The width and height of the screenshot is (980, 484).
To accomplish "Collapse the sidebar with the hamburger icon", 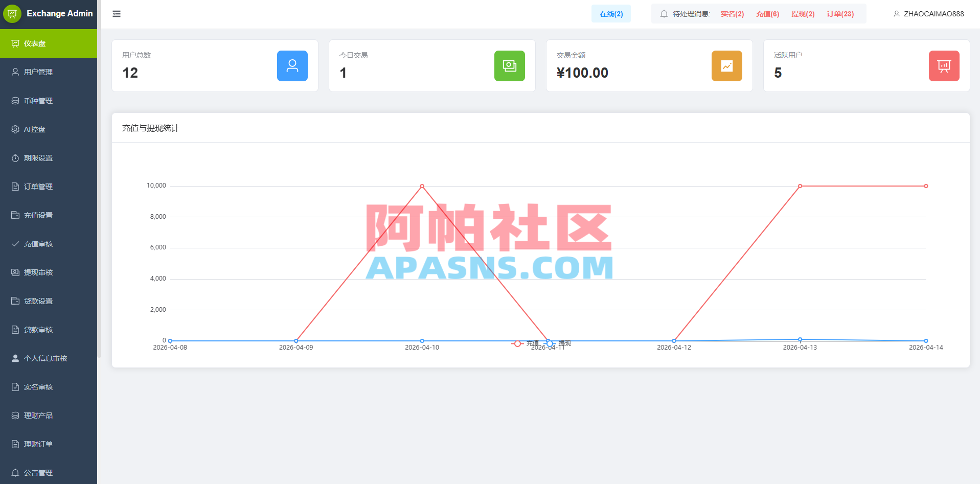I will 117,14.
